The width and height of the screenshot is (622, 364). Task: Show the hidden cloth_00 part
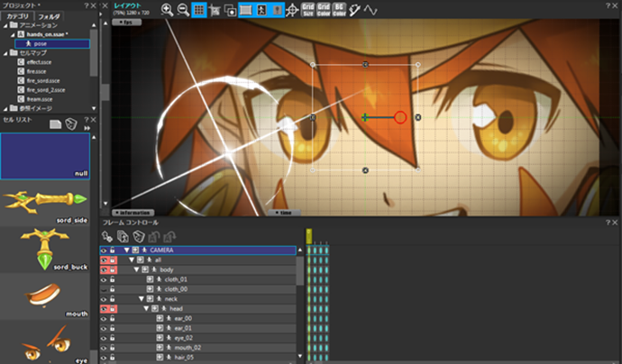coord(104,289)
